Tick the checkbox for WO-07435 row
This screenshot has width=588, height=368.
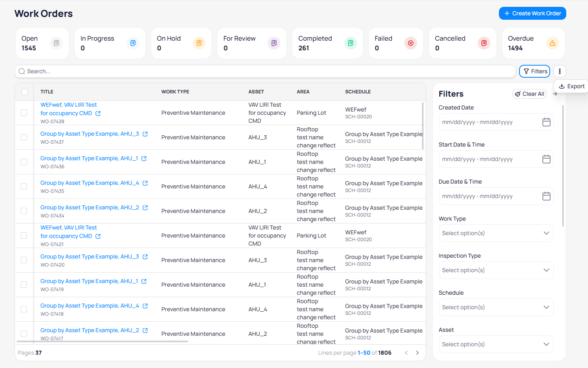coord(24,186)
